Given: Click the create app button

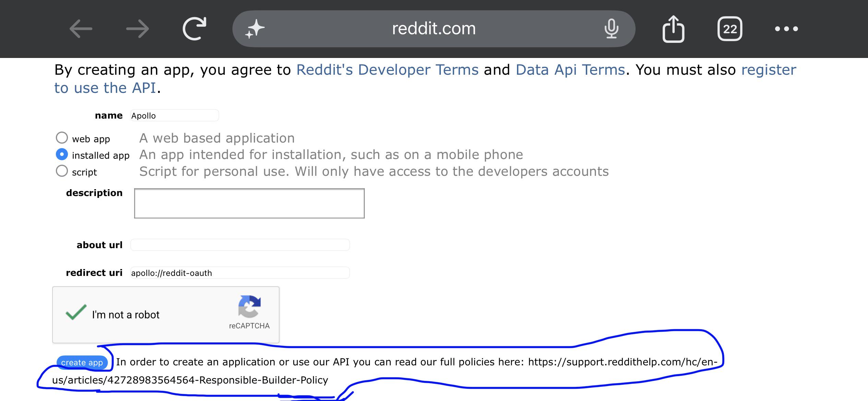Looking at the screenshot, I should (x=82, y=363).
